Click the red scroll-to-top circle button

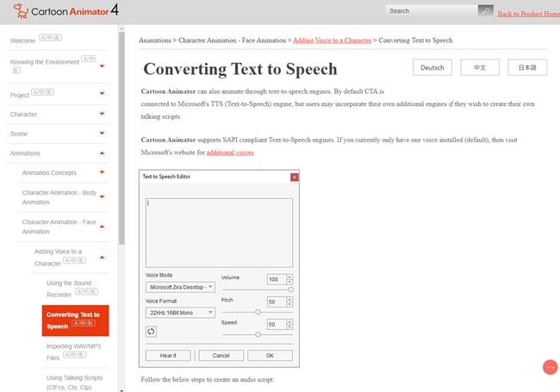click(550, 367)
